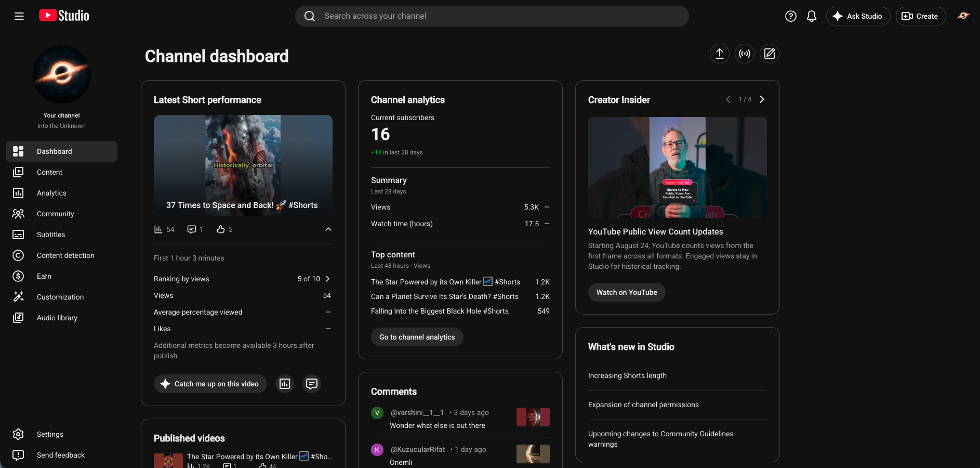Screen dimensions: 980x468
Task: Open Audio library in the sidebar
Action: [x=61, y=318]
